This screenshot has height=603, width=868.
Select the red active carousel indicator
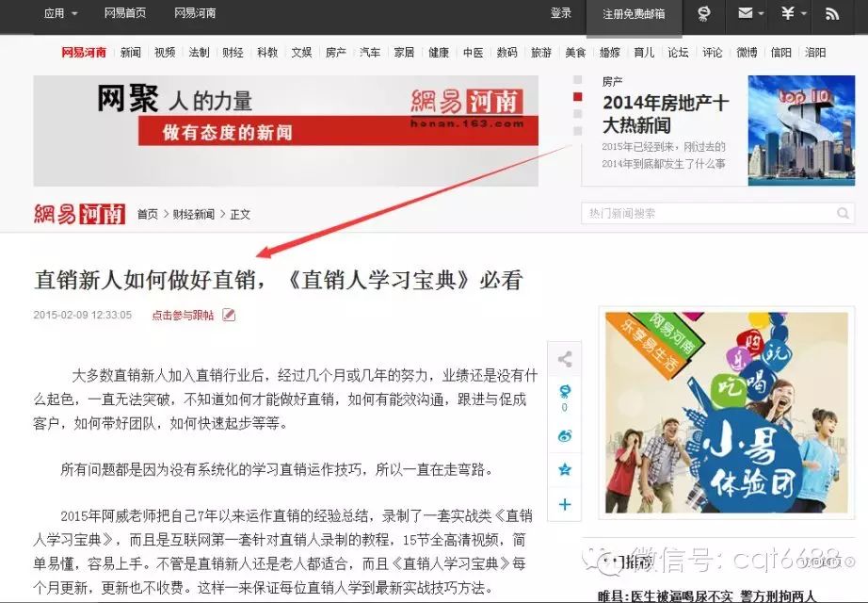pyautogui.click(x=577, y=97)
